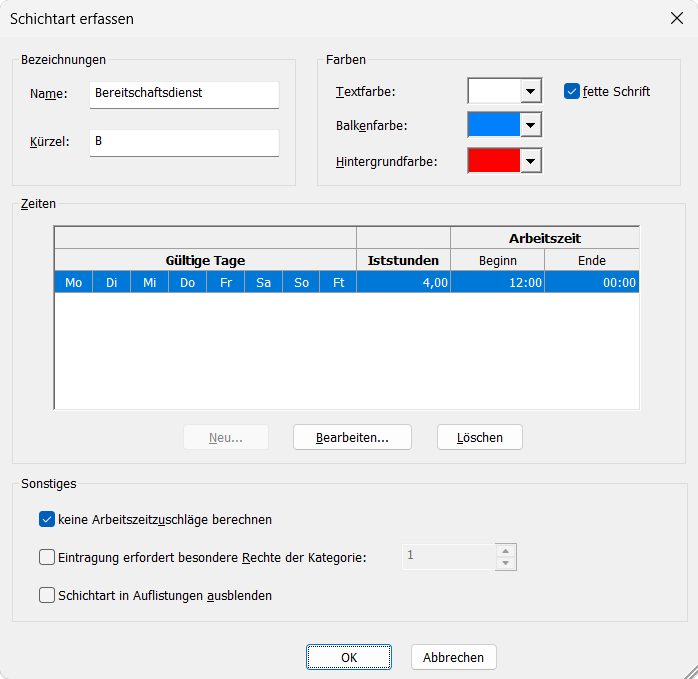
Task: Click the Name input field
Action: [184, 94]
